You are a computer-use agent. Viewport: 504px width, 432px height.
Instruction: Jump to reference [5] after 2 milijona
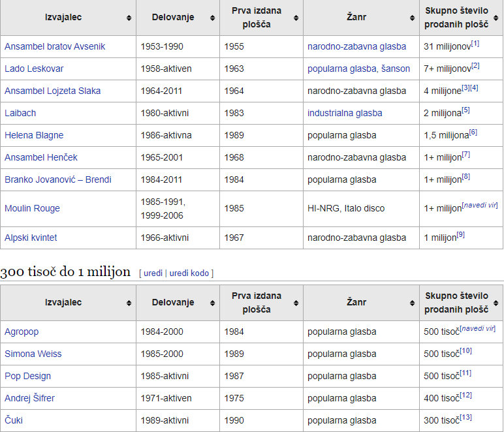click(465, 110)
